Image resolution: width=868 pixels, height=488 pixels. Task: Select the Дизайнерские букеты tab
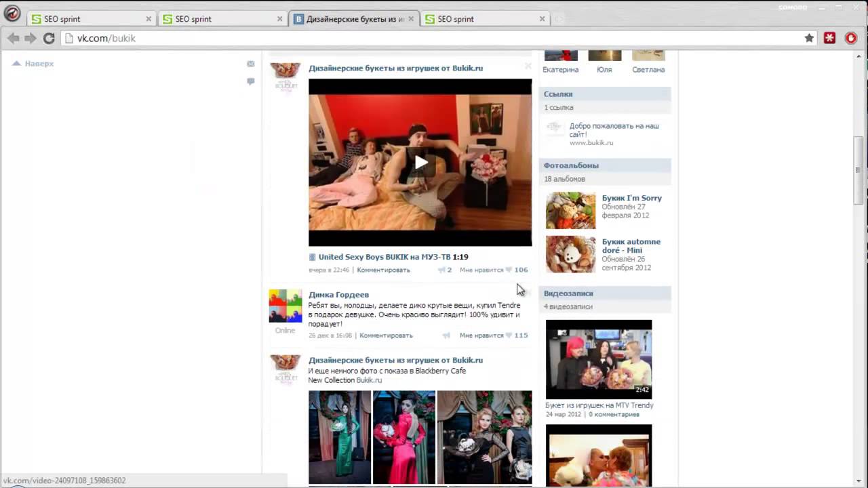point(354,19)
